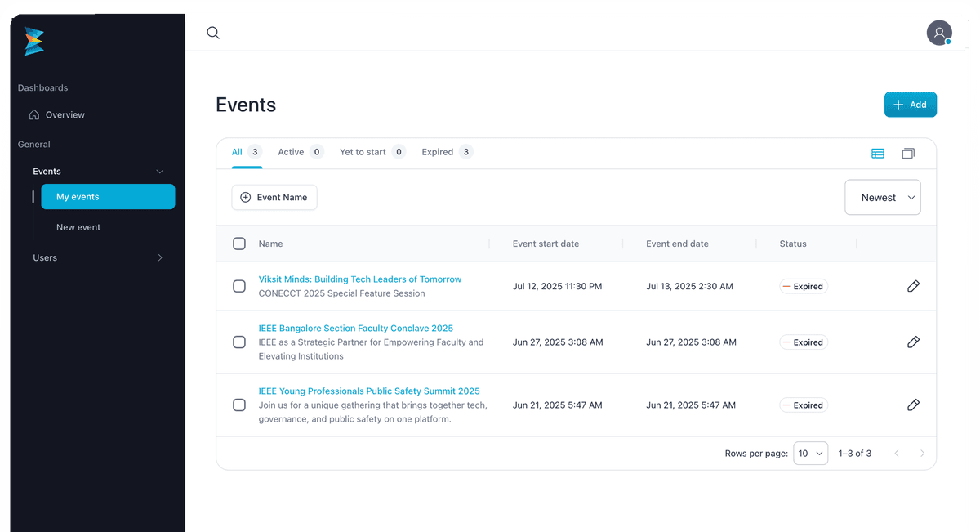Edit the IEEE Young Professionals Public Safety Summit
980x532 pixels.
913,405
